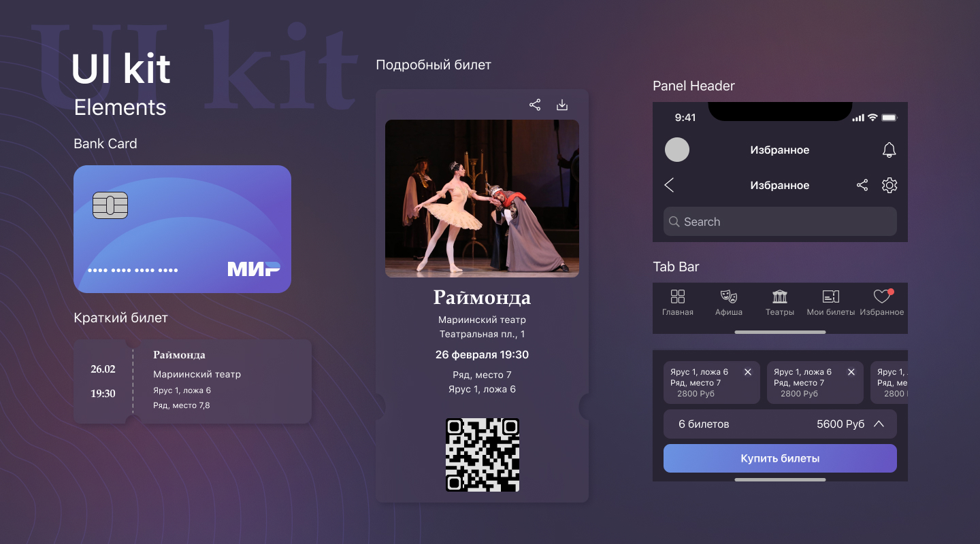Screen dimensions: 980x544
Task: Remove the second seat ticket chip
Action: tap(851, 372)
